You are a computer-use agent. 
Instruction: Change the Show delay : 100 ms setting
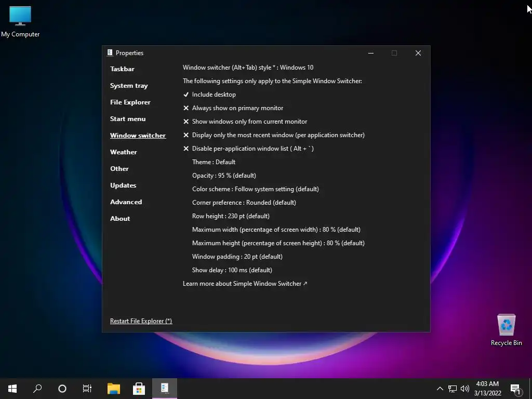232,270
